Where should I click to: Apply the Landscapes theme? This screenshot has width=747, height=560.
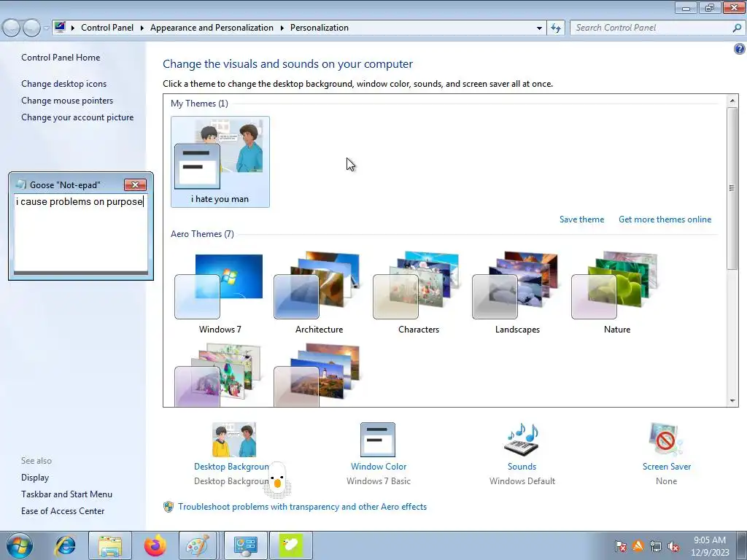517,294
